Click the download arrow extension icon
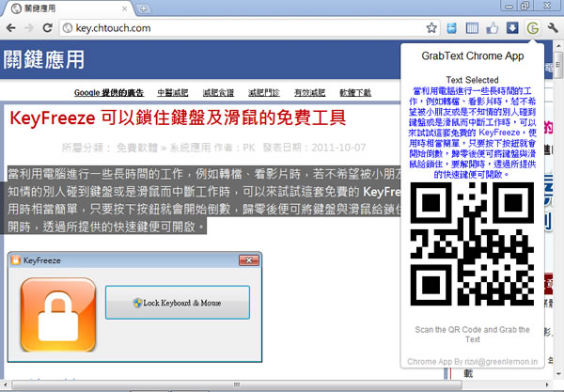The width and height of the screenshot is (564, 392). tap(512, 28)
